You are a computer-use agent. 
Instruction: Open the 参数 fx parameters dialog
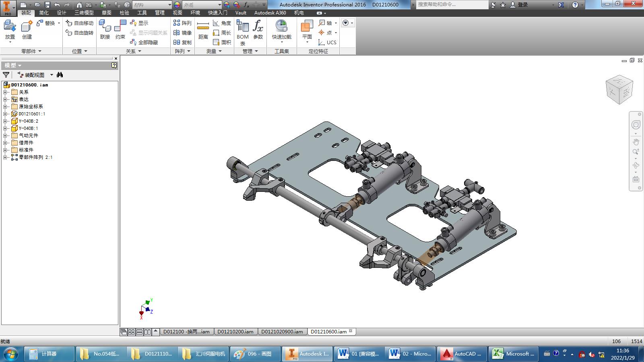pyautogui.click(x=258, y=29)
